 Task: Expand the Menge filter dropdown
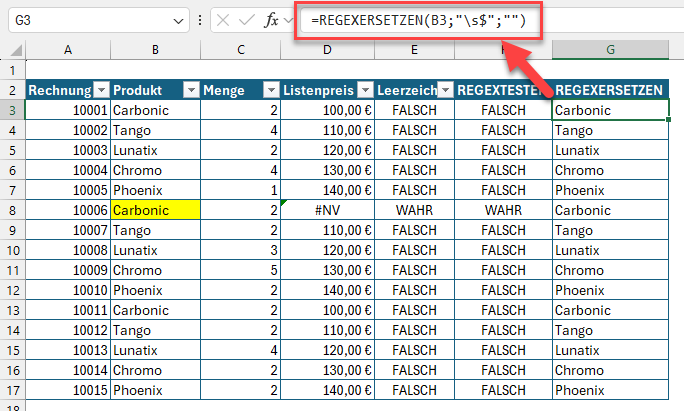(270, 91)
